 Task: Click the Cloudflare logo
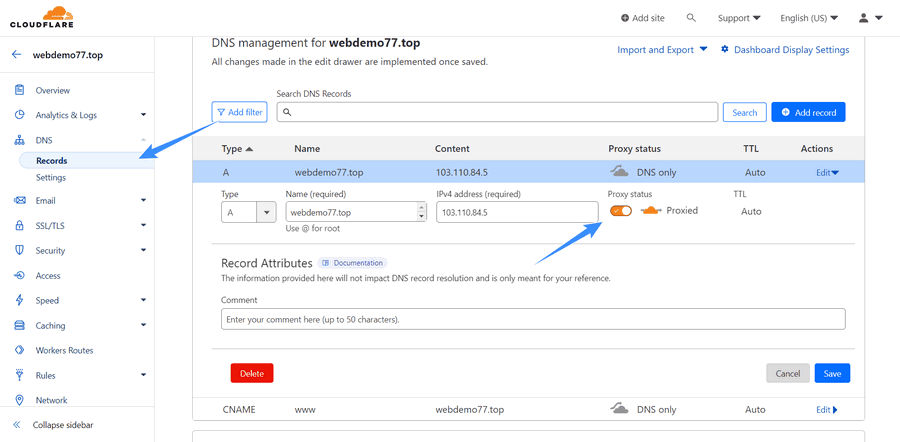click(42, 17)
